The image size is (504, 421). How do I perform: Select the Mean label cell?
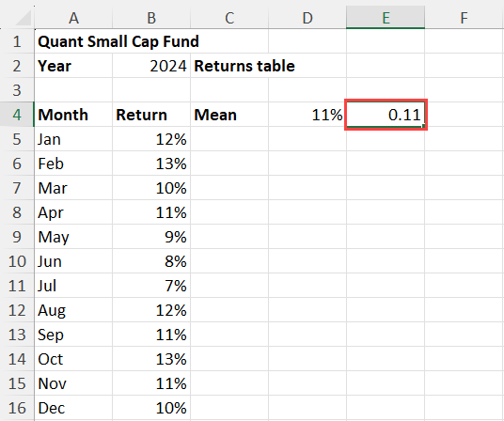pyautogui.click(x=229, y=115)
